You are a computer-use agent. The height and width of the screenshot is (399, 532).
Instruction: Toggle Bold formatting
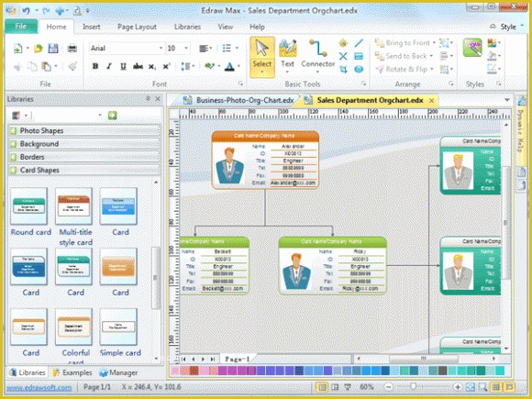point(95,66)
